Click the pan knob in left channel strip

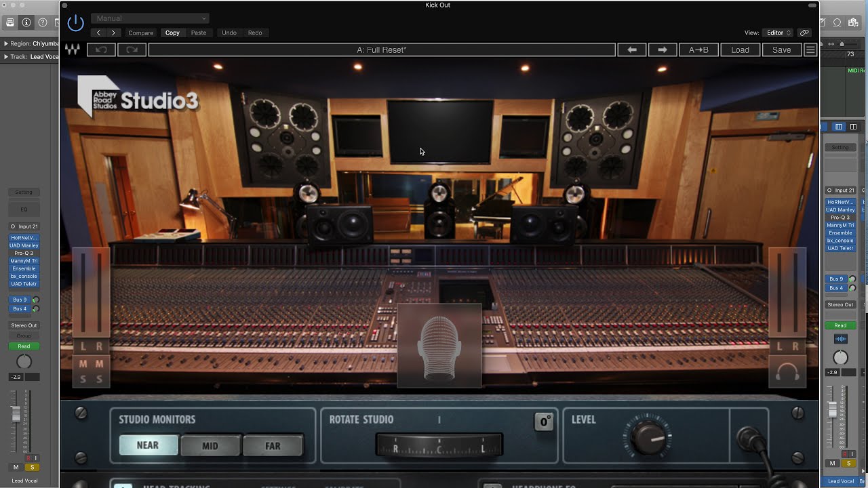[24, 361]
